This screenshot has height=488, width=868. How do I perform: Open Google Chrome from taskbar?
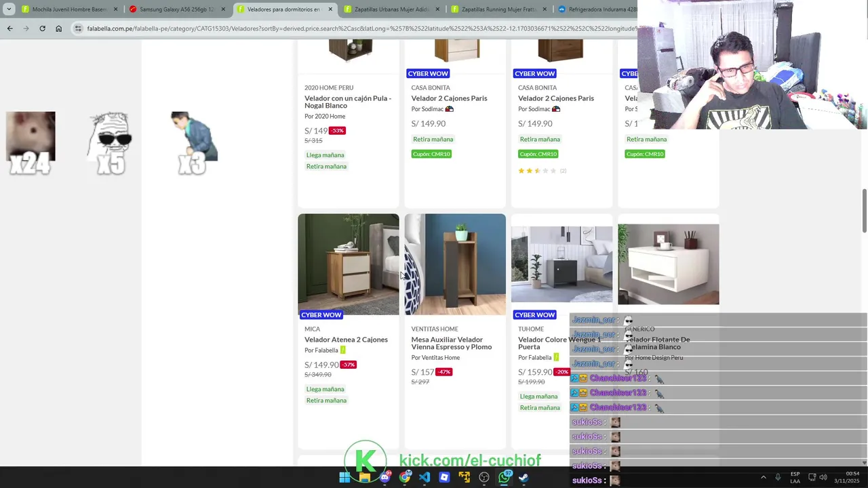click(x=405, y=477)
